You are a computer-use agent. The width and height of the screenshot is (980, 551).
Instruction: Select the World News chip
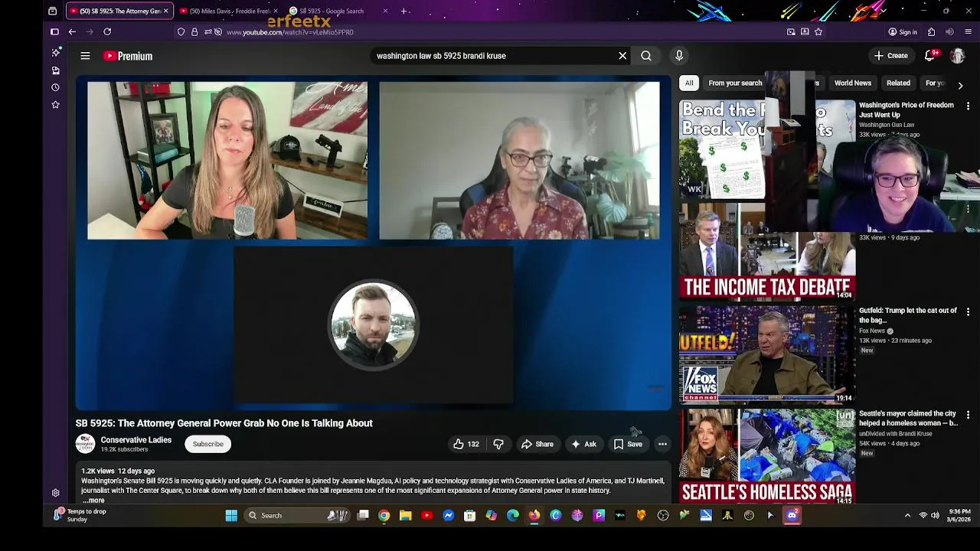[x=852, y=83]
